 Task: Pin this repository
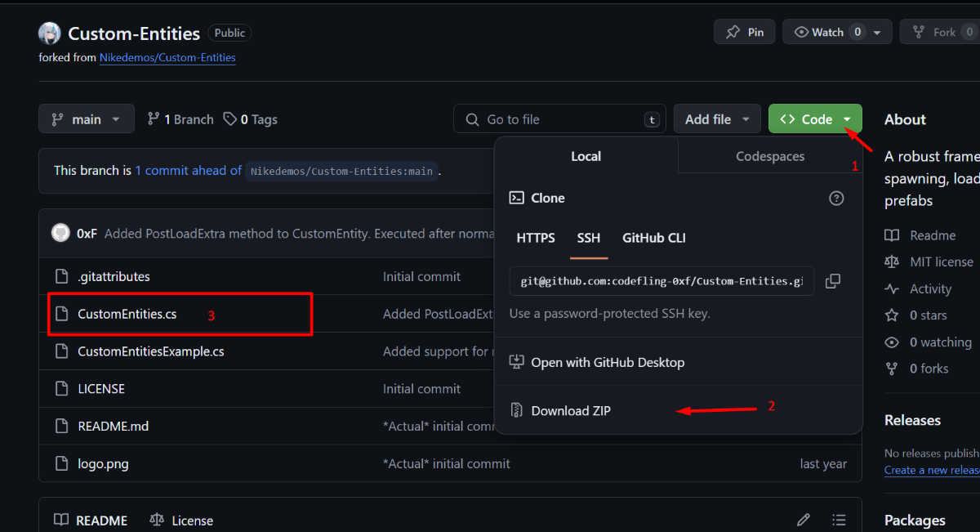click(744, 32)
